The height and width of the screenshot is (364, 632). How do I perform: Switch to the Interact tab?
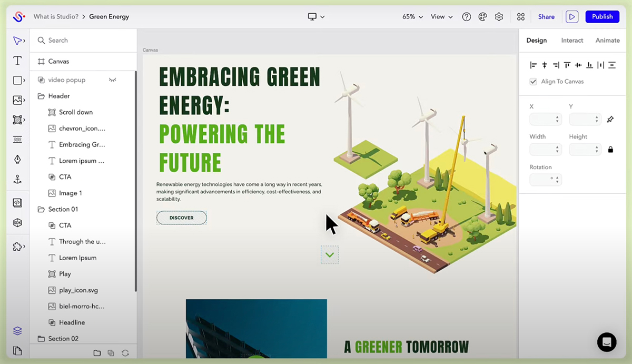(x=572, y=41)
